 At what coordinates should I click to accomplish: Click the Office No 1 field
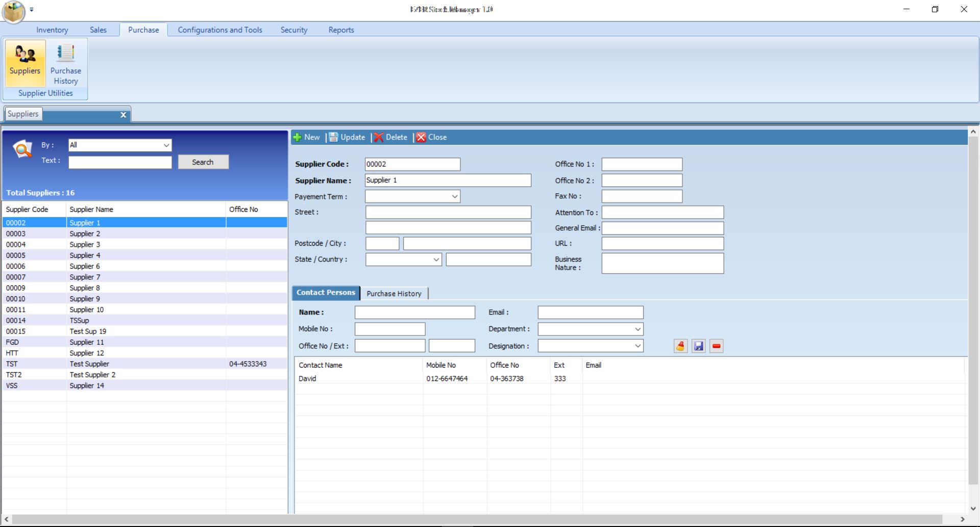coord(642,164)
